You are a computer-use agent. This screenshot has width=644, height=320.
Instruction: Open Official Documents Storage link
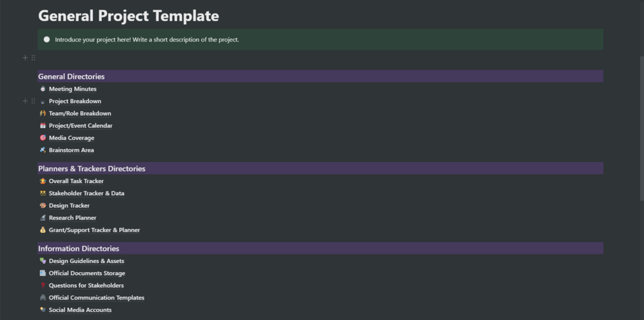[87, 273]
